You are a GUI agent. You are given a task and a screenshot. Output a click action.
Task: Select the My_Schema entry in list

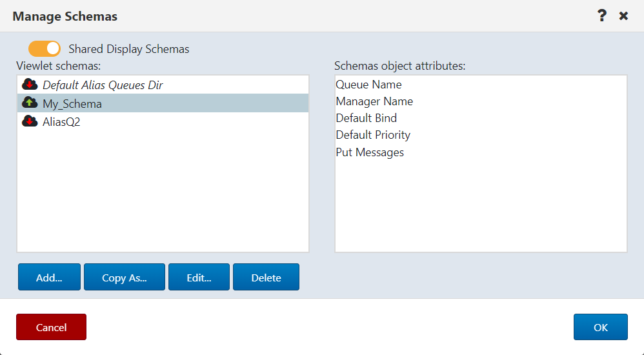coord(163,103)
